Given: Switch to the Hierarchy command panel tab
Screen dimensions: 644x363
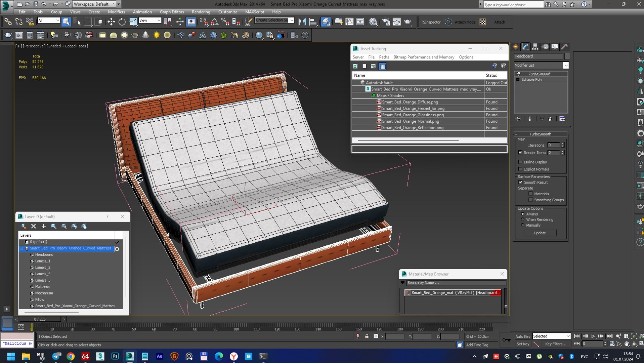Looking at the screenshot, I should (535, 47).
